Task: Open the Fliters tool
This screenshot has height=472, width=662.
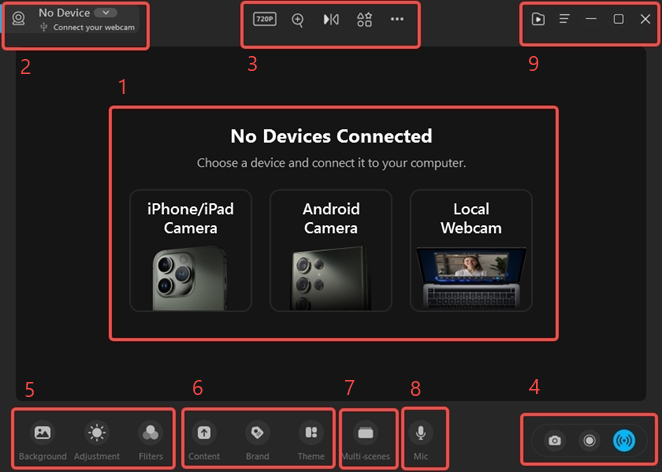Action: 151,440
